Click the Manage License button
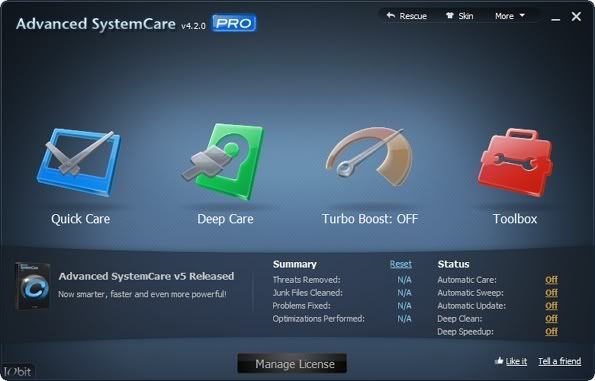Image resolution: width=595 pixels, height=381 pixels. 292,364
